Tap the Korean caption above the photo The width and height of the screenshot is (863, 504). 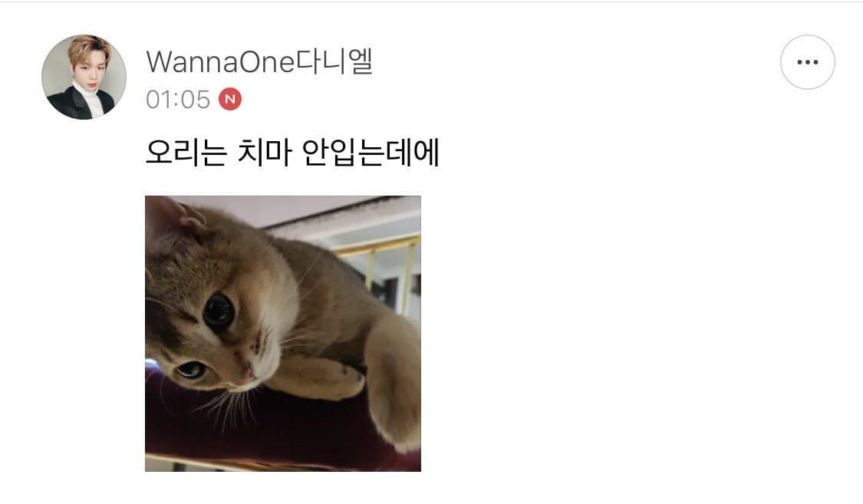coord(292,153)
